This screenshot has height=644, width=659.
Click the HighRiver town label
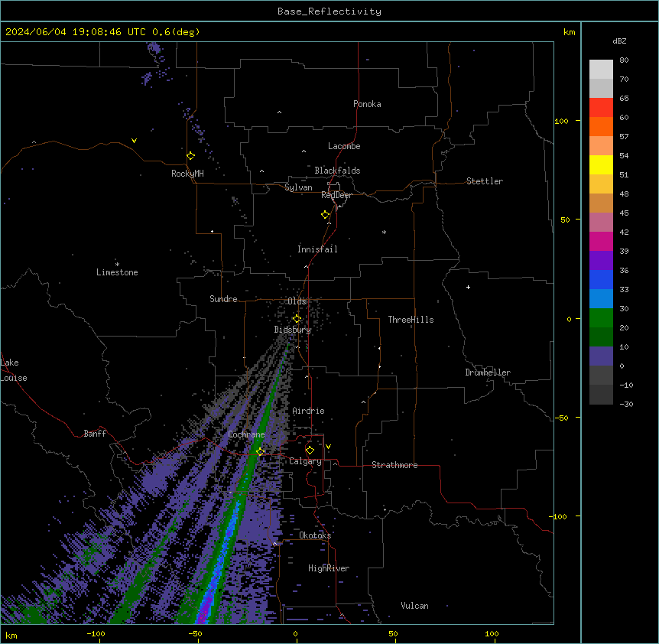point(329,568)
